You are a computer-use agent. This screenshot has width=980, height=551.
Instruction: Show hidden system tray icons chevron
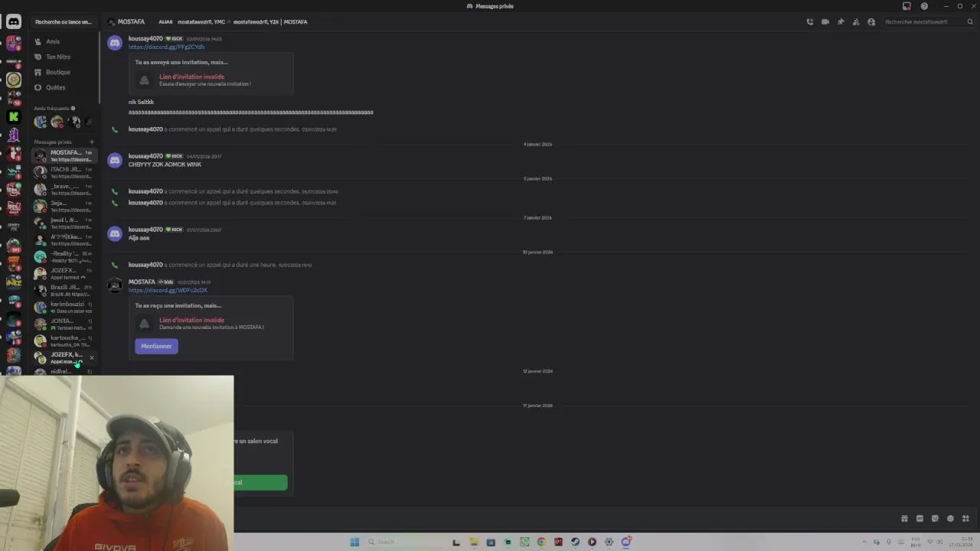[x=864, y=542]
